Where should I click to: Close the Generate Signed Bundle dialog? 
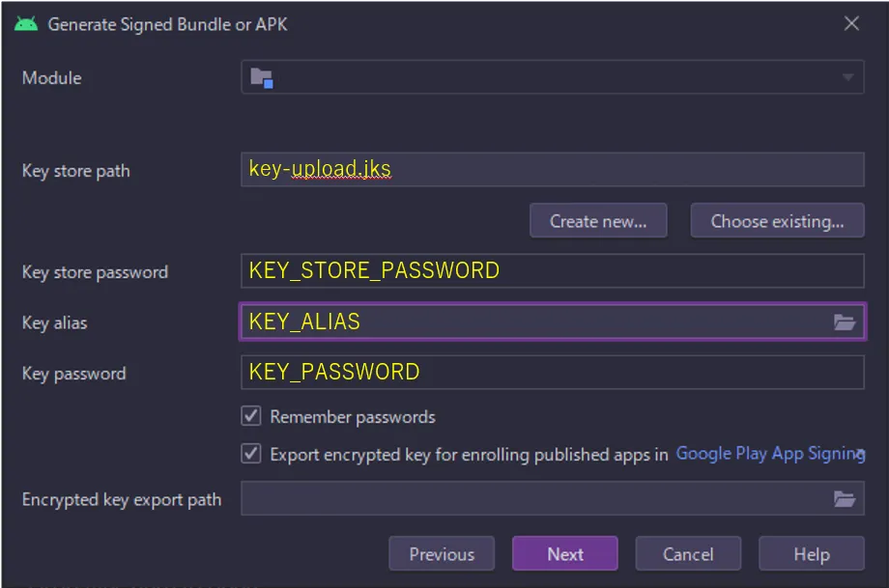[x=851, y=24]
